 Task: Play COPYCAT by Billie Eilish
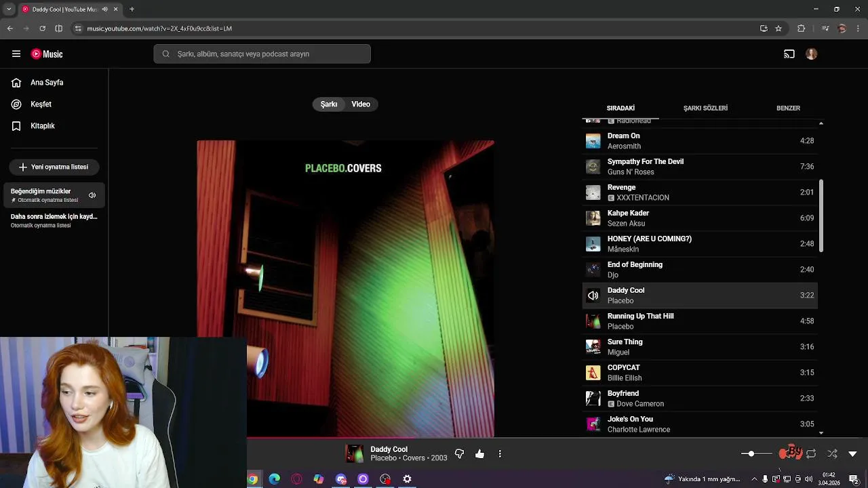click(700, 373)
